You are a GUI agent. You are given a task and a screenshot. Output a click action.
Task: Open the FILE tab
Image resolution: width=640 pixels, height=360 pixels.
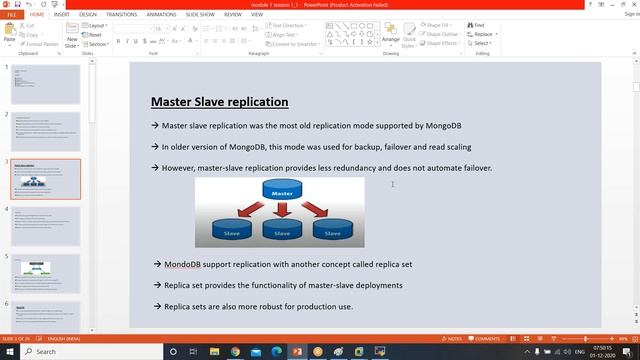coord(12,15)
